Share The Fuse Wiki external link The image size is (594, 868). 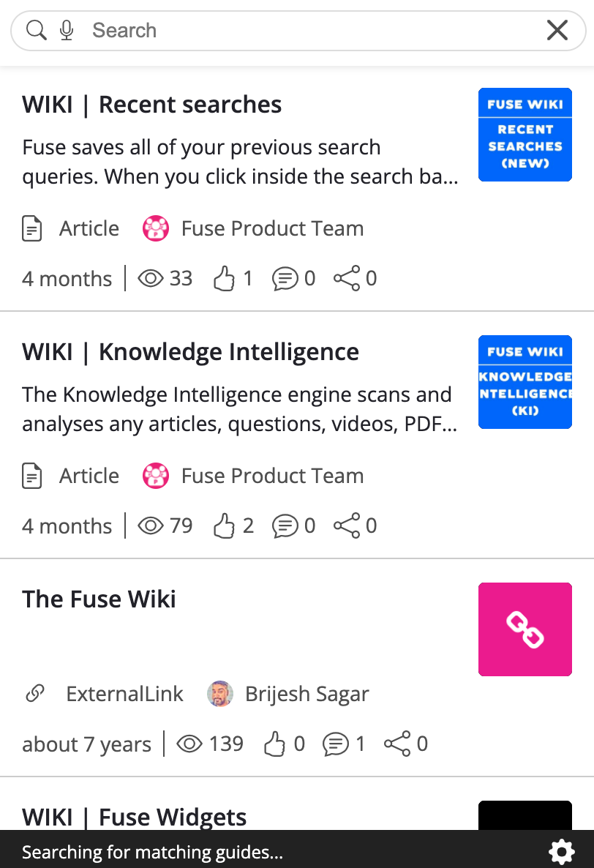click(397, 744)
